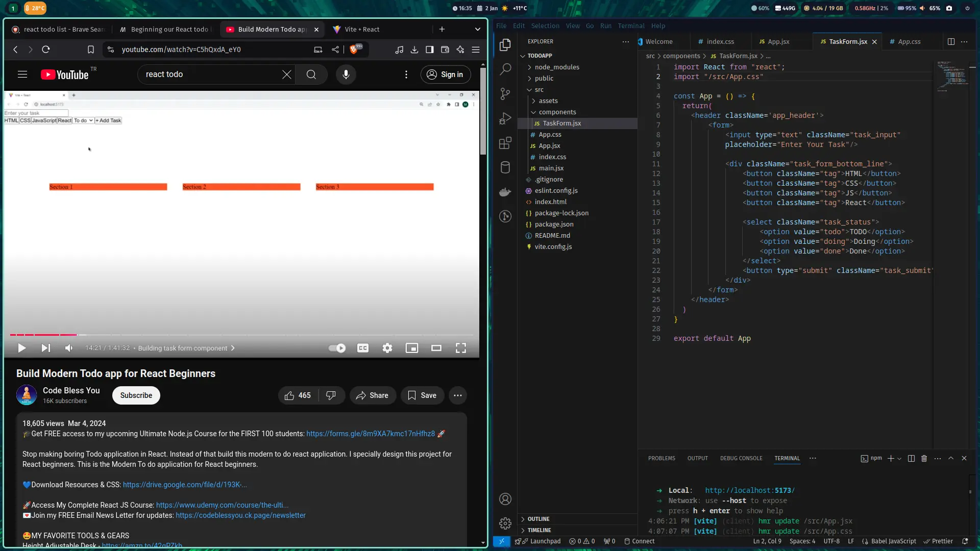Toggle YouTube autoplay switch

[x=337, y=348]
